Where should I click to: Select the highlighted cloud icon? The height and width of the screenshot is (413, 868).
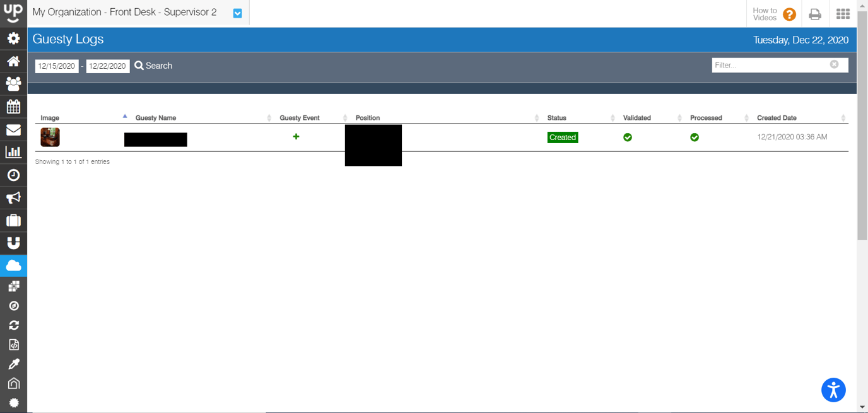(13, 265)
